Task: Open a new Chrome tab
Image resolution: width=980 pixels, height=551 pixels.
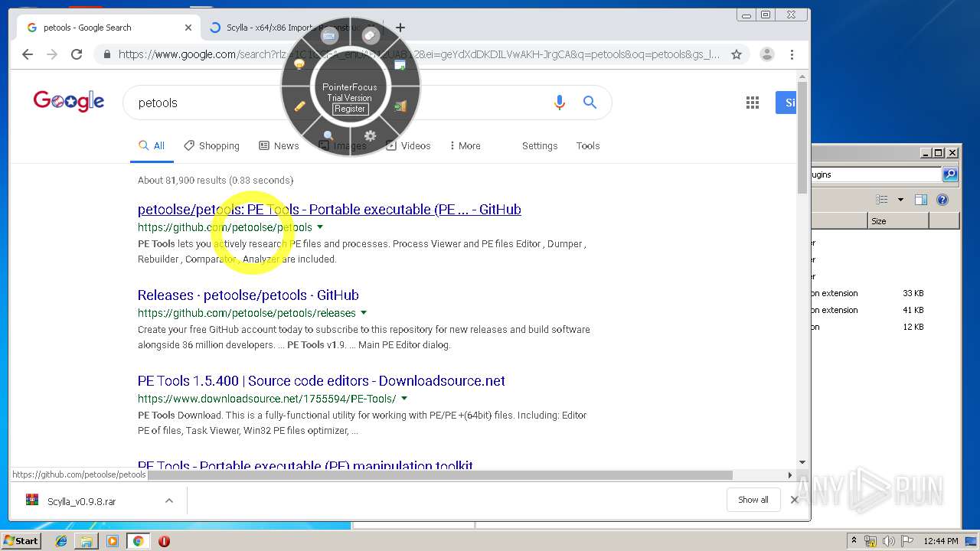Action: [400, 28]
